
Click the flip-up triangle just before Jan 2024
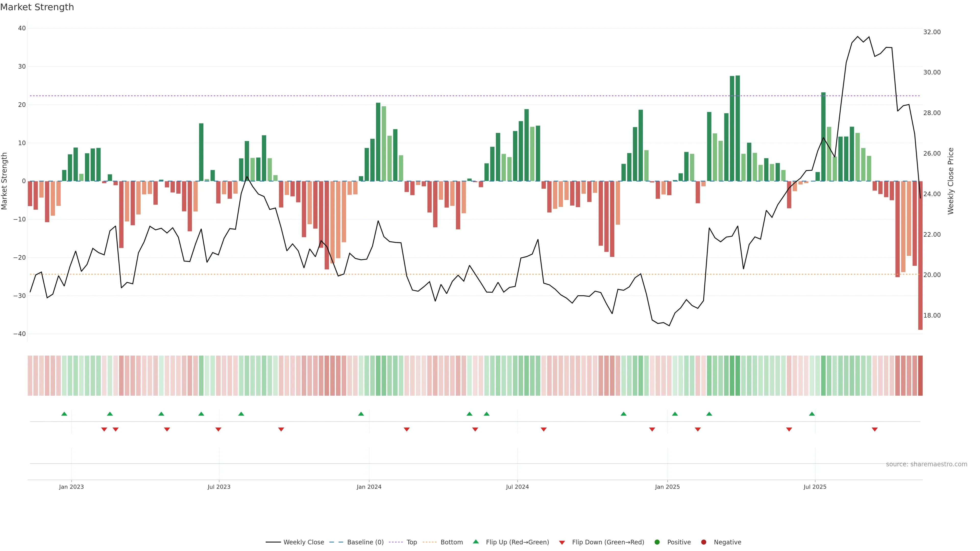click(x=361, y=414)
